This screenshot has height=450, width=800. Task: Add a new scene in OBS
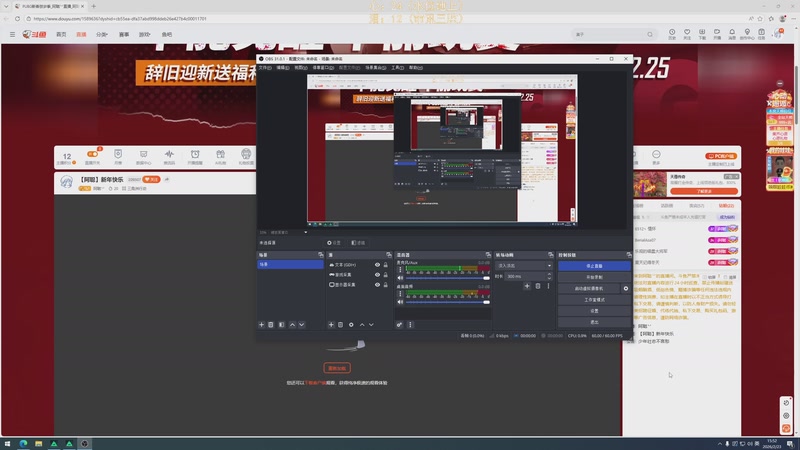tap(261, 324)
